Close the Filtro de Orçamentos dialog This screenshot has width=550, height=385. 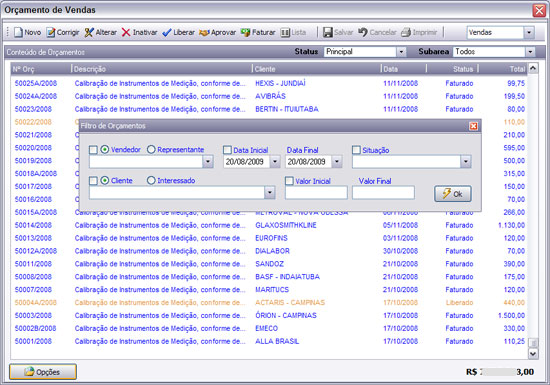473,126
